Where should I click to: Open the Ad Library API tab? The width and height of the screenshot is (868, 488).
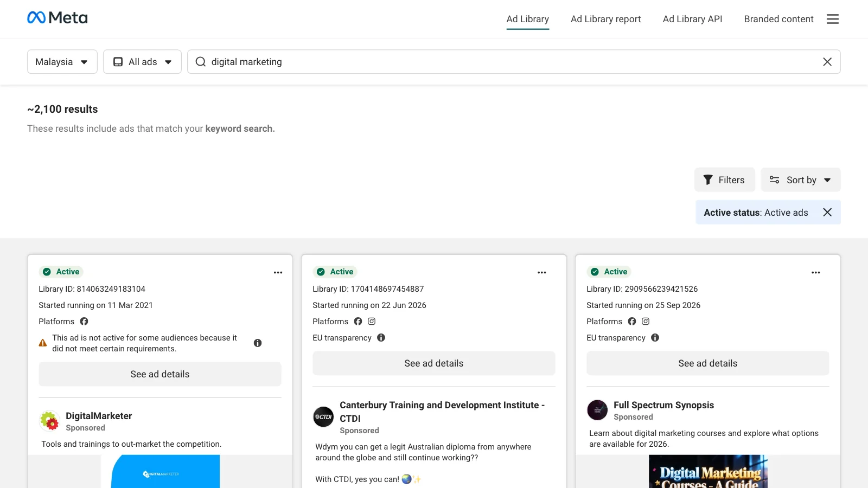coord(693,19)
